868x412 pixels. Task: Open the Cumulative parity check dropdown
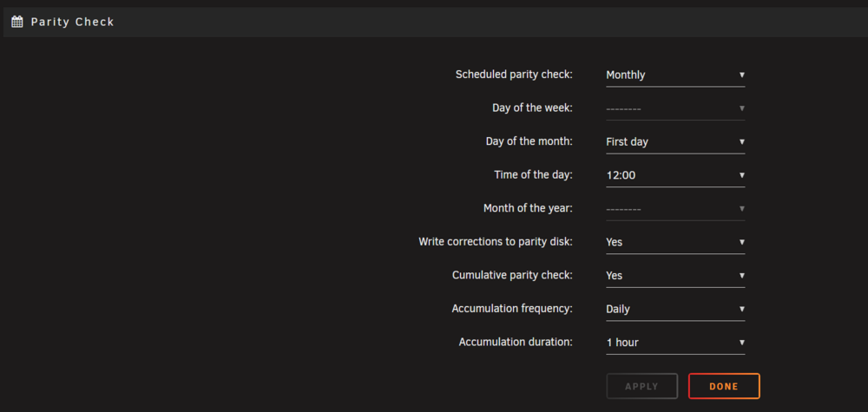click(675, 276)
